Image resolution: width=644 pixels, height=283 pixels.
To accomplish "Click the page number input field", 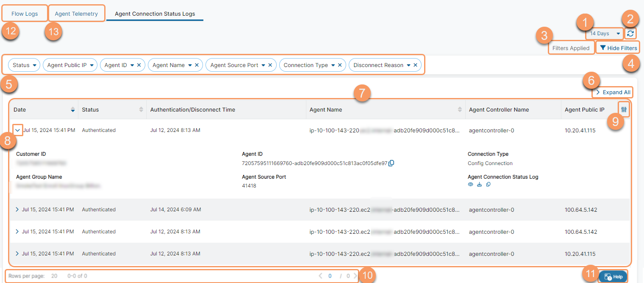I will (330, 275).
